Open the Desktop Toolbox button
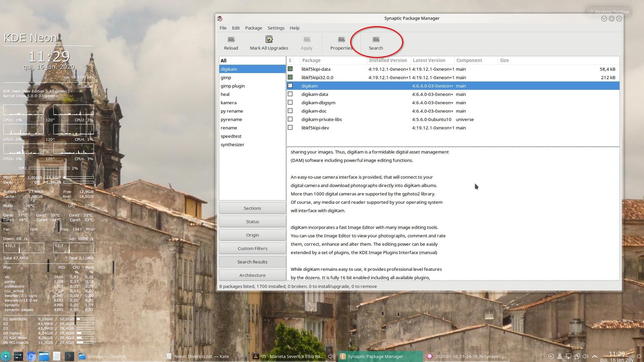644x362 pixels. coord(609,12)
